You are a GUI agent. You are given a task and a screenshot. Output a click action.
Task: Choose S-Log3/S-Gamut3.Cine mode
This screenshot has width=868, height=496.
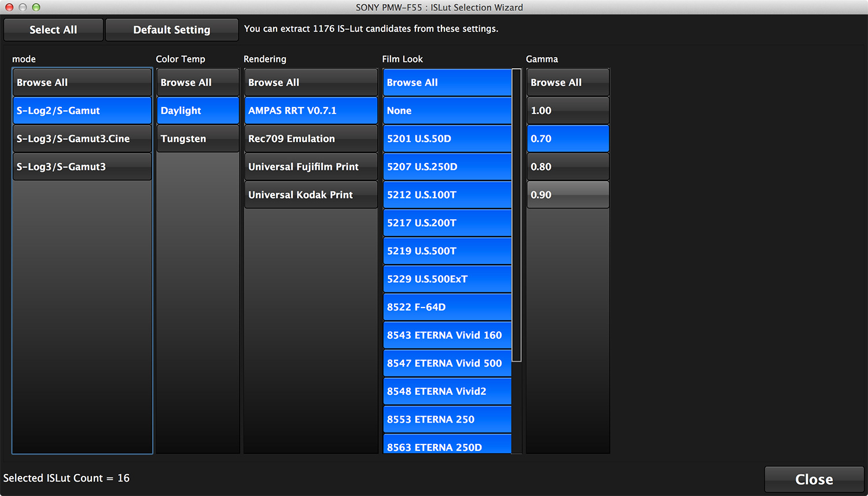point(82,139)
